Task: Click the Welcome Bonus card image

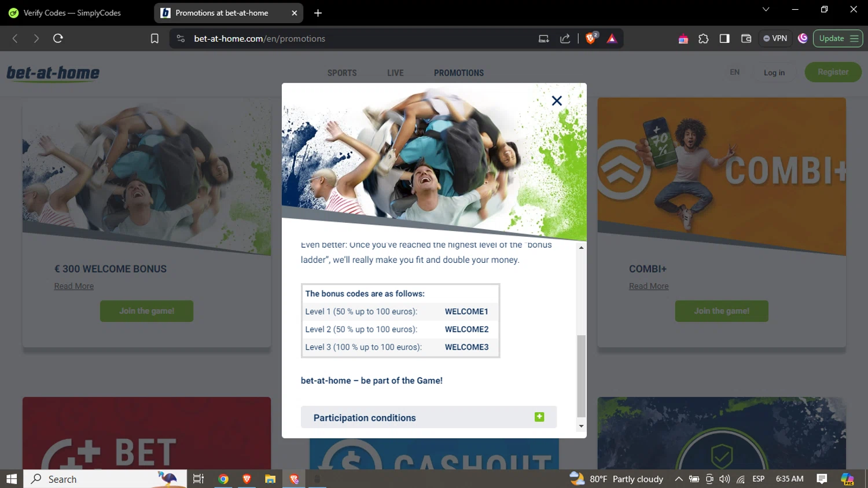Action: click(146, 177)
